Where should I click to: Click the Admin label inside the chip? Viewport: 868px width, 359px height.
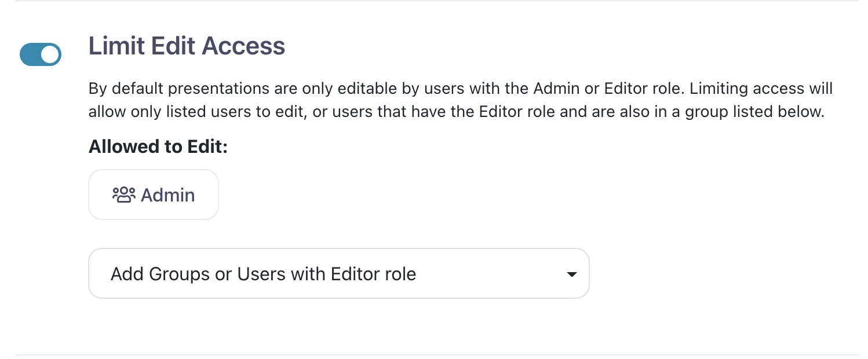coord(167,195)
